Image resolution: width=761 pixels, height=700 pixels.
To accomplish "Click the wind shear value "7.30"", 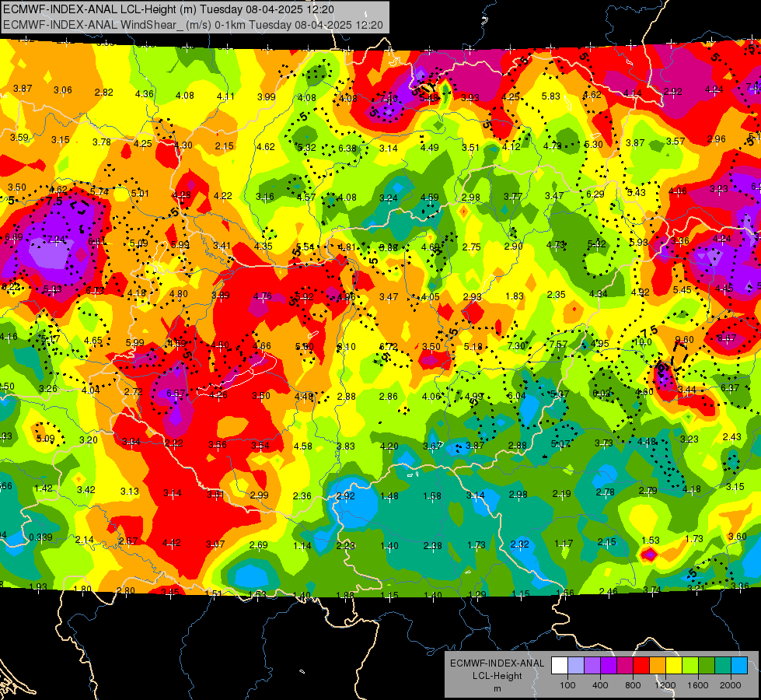I will click(x=516, y=345).
